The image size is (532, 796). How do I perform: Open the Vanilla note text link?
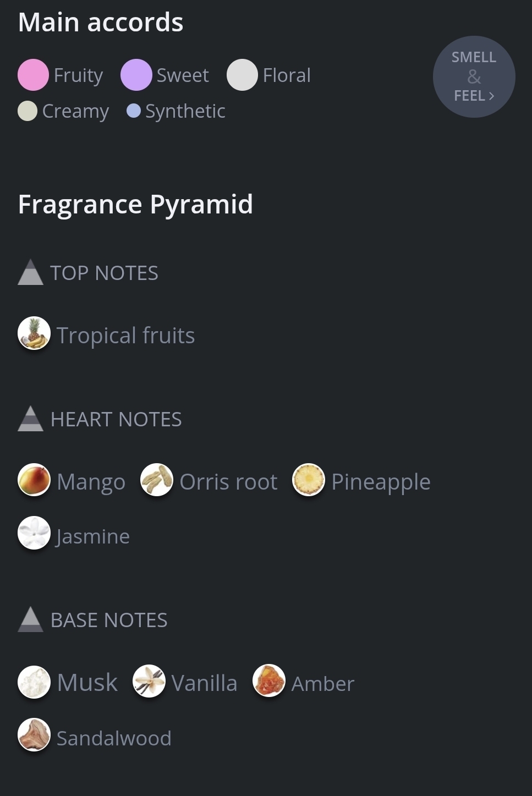[204, 683]
